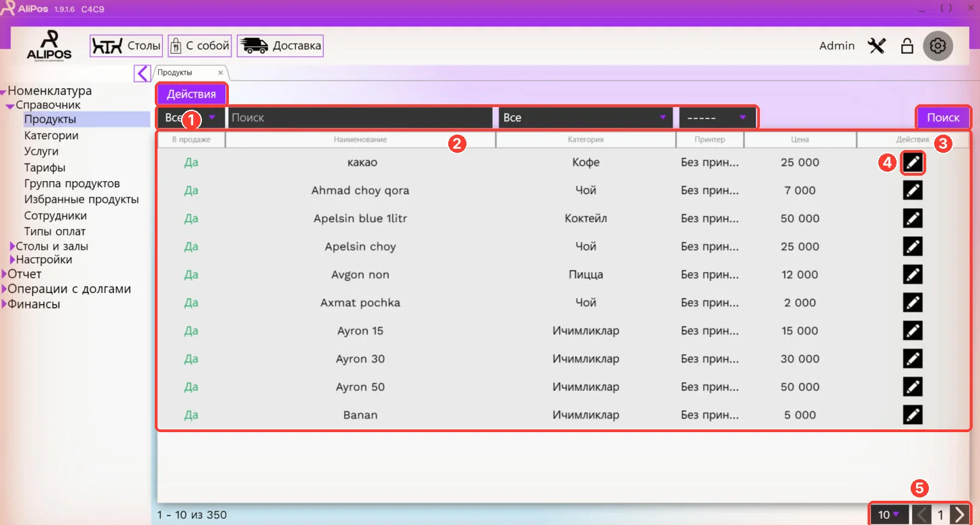Click pencil icon for Apelsin blue 1litr
This screenshot has width=980, height=525.
click(913, 218)
